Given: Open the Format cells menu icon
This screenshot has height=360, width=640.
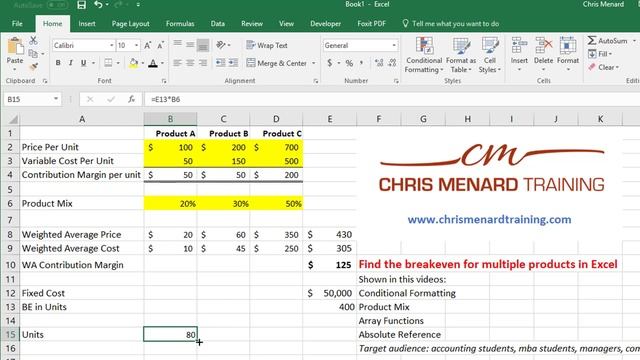Looking at the screenshot, I should click(x=568, y=46).
